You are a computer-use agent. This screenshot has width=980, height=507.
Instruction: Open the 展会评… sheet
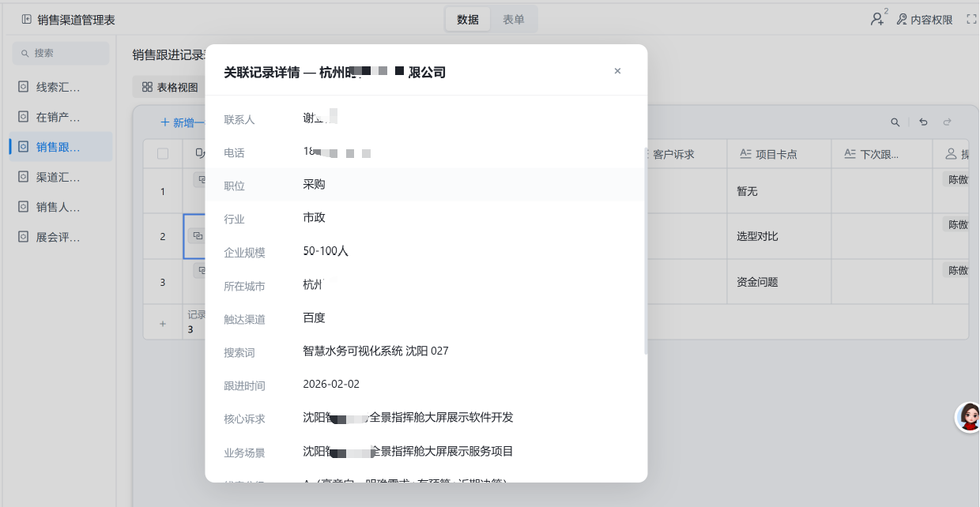[x=61, y=237]
